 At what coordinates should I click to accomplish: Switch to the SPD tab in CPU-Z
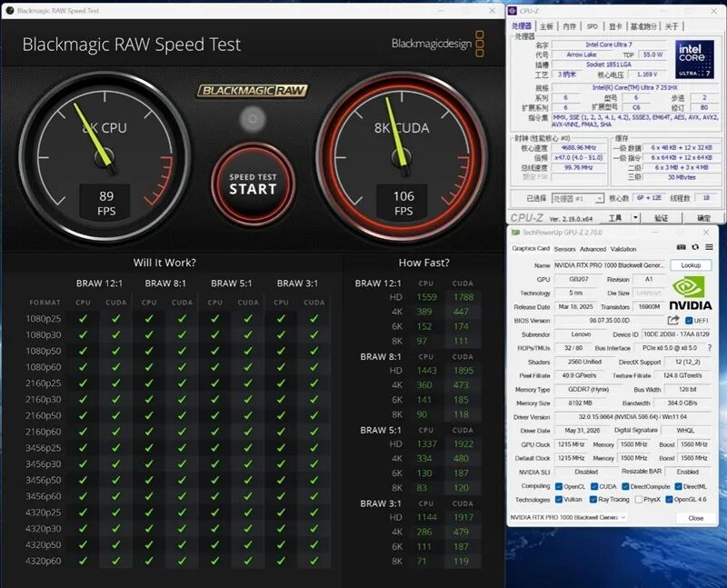coord(593,26)
